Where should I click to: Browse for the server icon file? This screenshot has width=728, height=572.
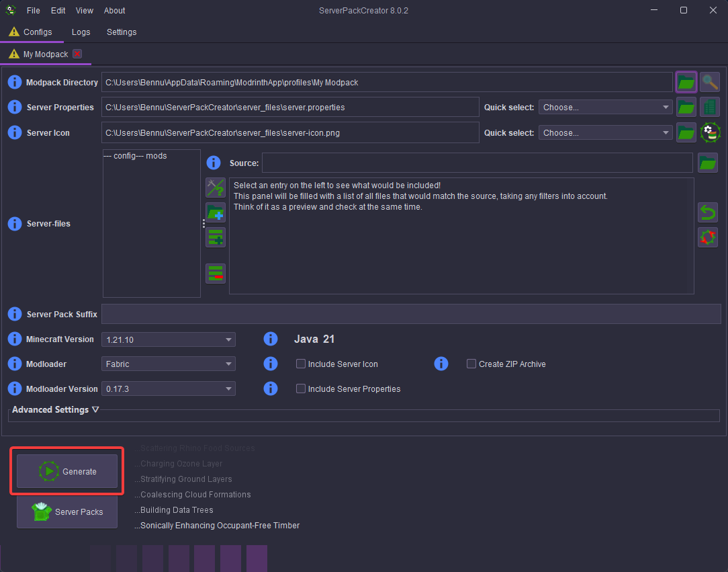[x=686, y=133]
